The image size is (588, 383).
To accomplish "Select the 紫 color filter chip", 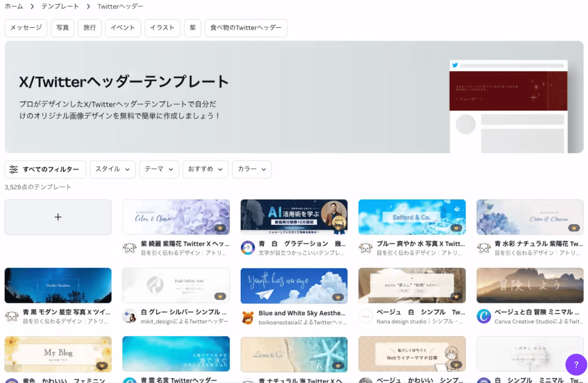I will click(x=193, y=28).
